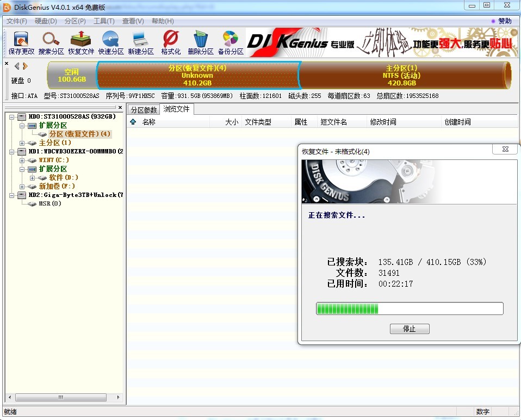This screenshot has width=521, height=420.
Task: Collapse 扩展分区 under HD0
Action: 22,126
